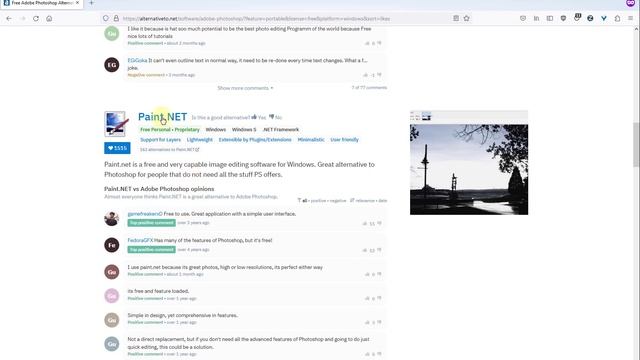Image resolution: width=640 pixels, height=360 pixels.
Task: Click the Windows platform tag
Action: point(216,129)
